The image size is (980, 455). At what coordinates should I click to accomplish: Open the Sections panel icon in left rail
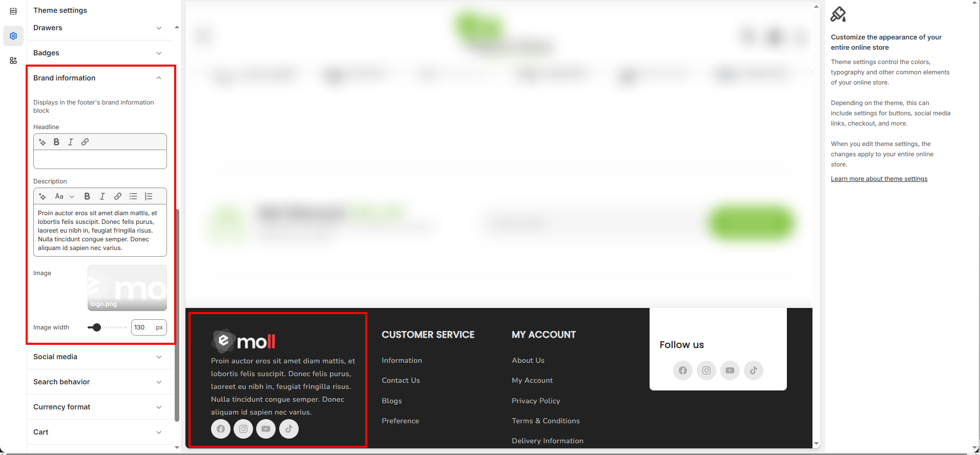[13, 11]
